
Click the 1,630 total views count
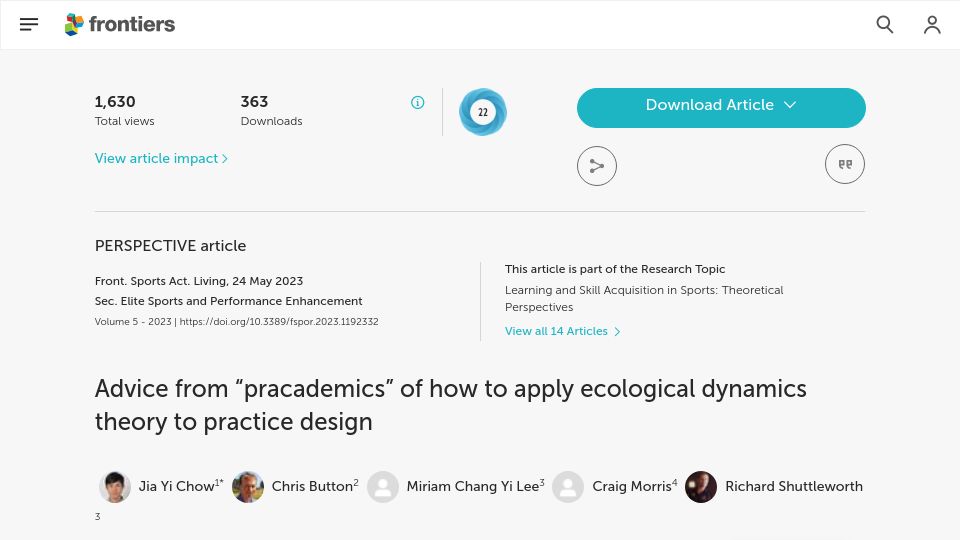pyautogui.click(x=115, y=102)
